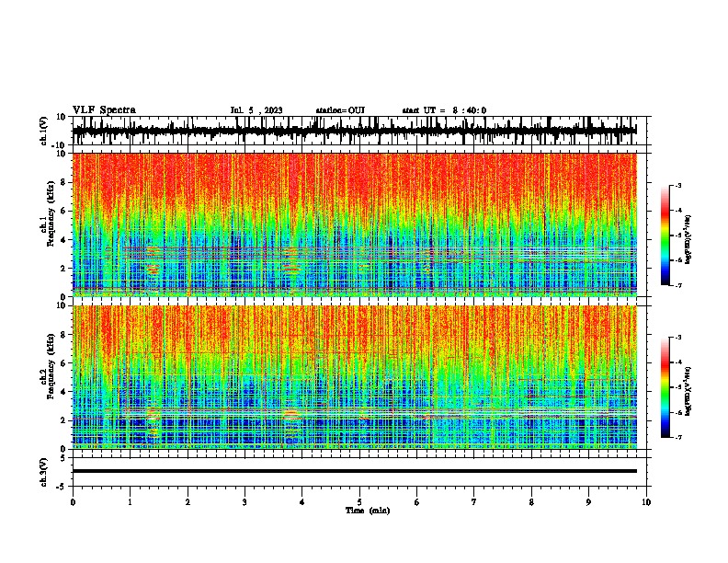Click the time axis tick label "7"
Screen dimensions: 728x563
[474, 502]
